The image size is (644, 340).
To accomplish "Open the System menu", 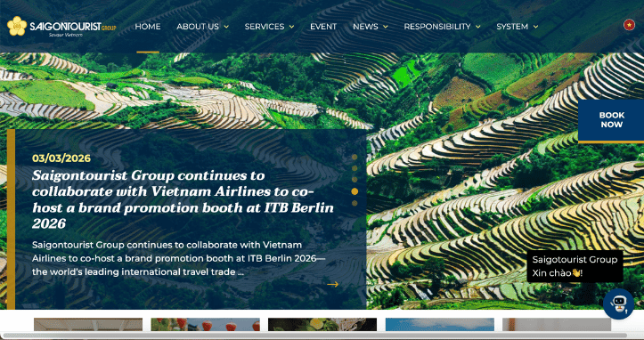I will point(512,27).
